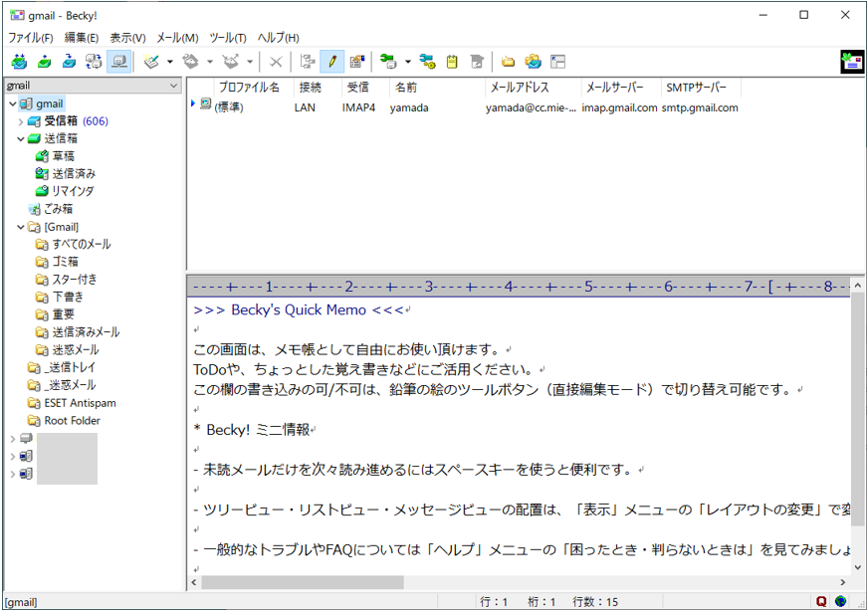Click the stacked folders with tray toolbar icon
Image resolution: width=868 pixels, height=611 pixels.
[534, 62]
